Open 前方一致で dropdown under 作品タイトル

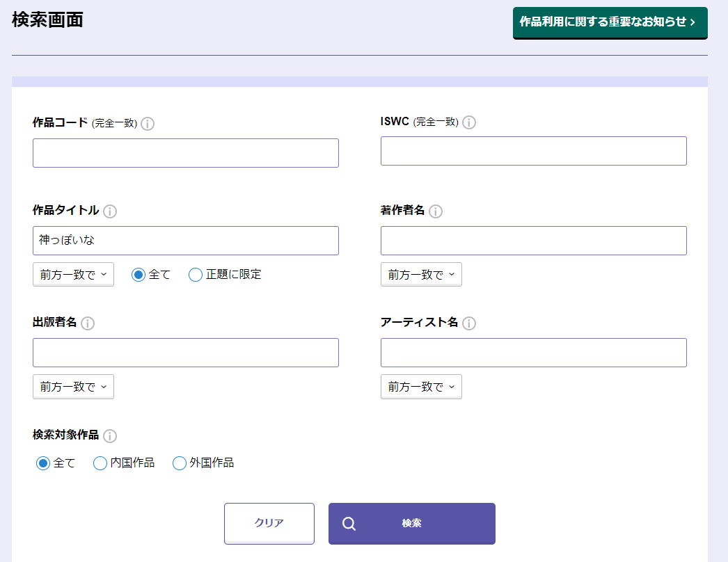coord(73,275)
